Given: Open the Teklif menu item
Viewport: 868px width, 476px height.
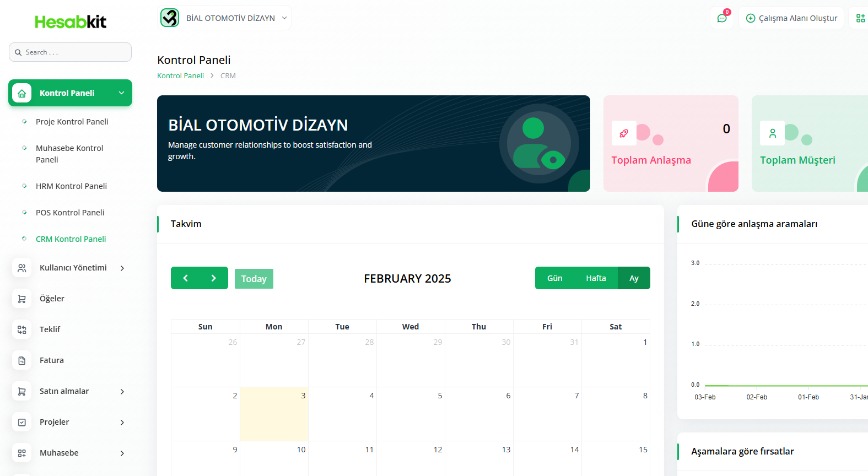Looking at the screenshot, I should click(50, 329).
